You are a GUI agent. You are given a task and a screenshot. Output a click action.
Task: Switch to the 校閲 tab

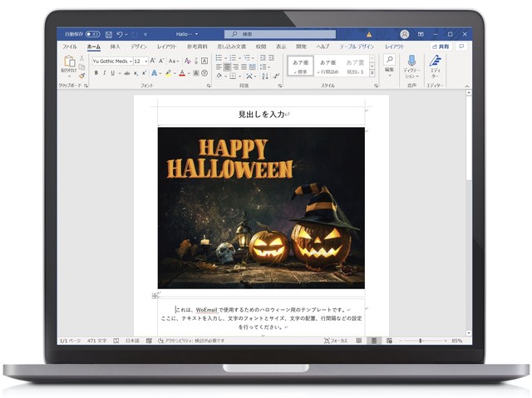(x=260, y=47)
